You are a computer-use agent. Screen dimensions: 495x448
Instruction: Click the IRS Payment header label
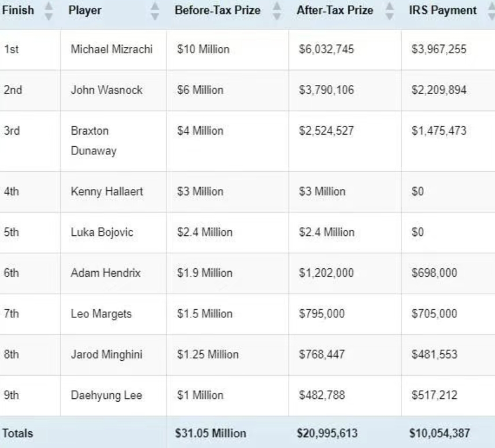click(x=443, y=10)
